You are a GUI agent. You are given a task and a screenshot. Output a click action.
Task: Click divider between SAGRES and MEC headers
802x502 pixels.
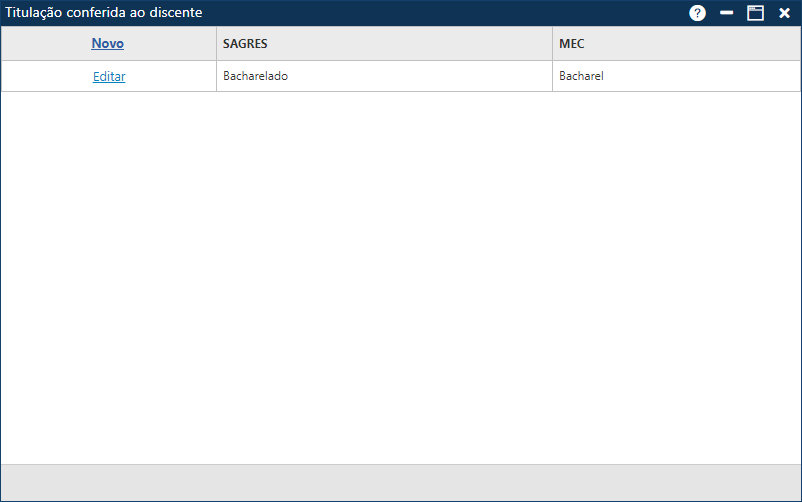[552, 44]
